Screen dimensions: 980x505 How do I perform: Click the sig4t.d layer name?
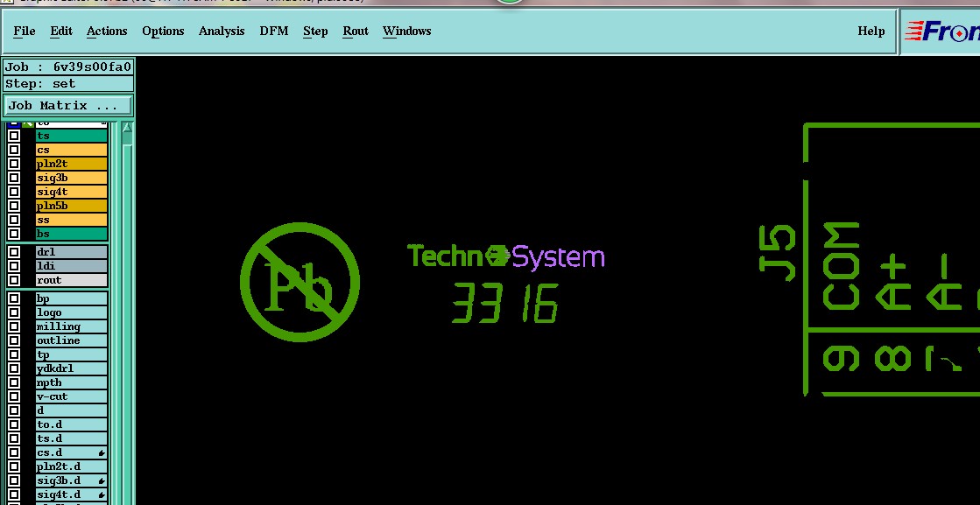tap(71, 495)
